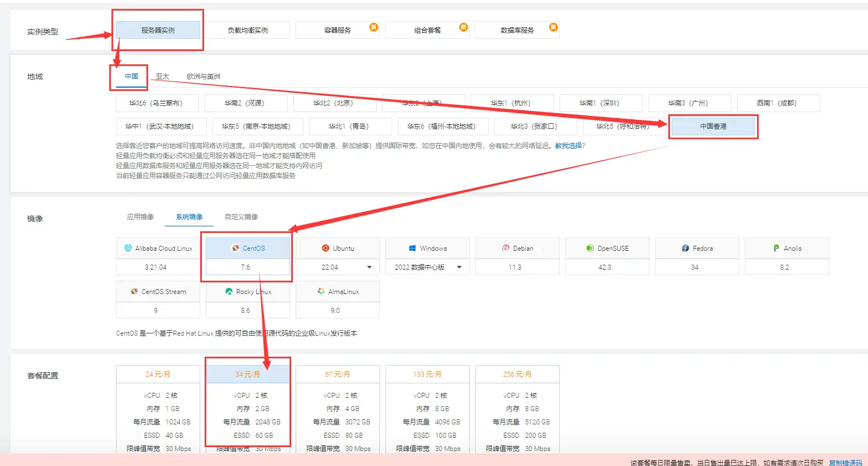Image resolution: width=868 pixels, height=466 pixels.
Task: Select region 华南1（深圳）
Action: click(601, 103)
